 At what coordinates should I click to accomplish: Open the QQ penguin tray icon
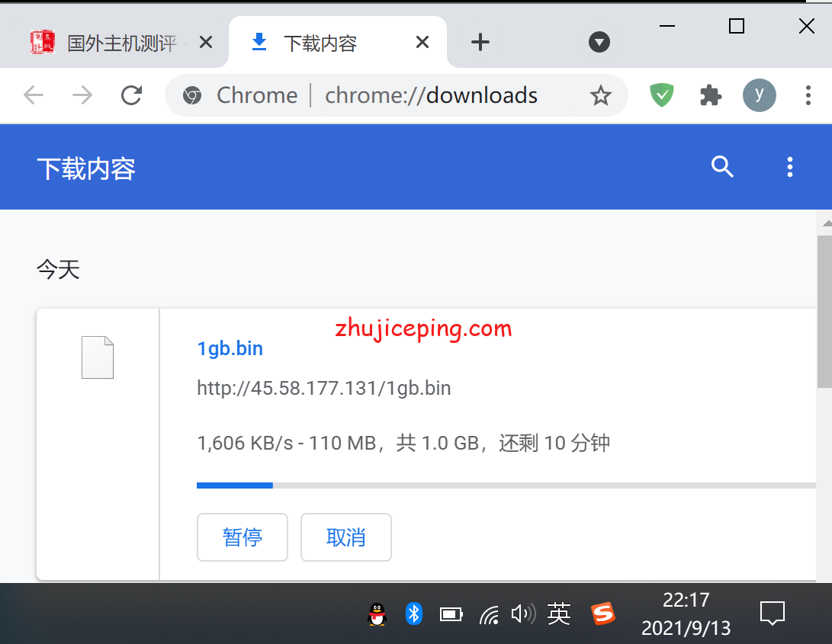click(x=377, y=614)
